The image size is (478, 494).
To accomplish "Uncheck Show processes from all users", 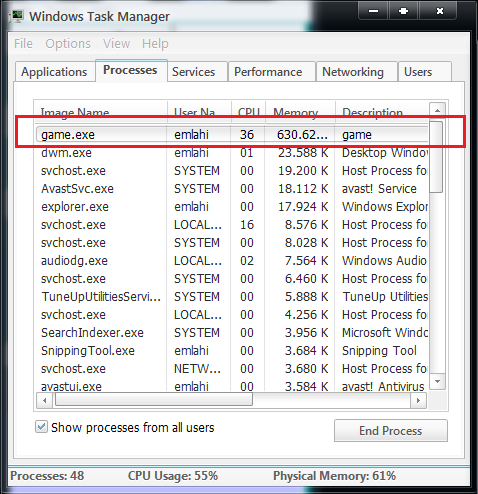I will tap(41, 427).
